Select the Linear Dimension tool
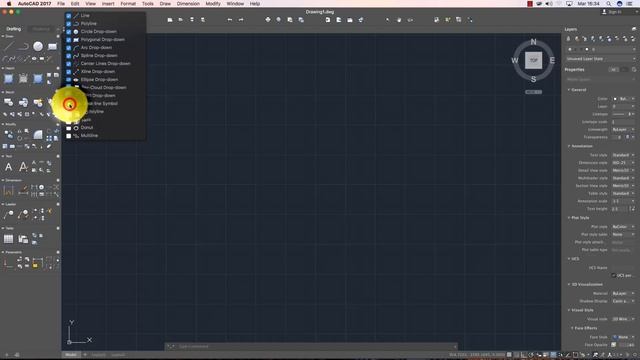Image resolution: width=640 pixels, height=360 pixels. tap(9, 190)
